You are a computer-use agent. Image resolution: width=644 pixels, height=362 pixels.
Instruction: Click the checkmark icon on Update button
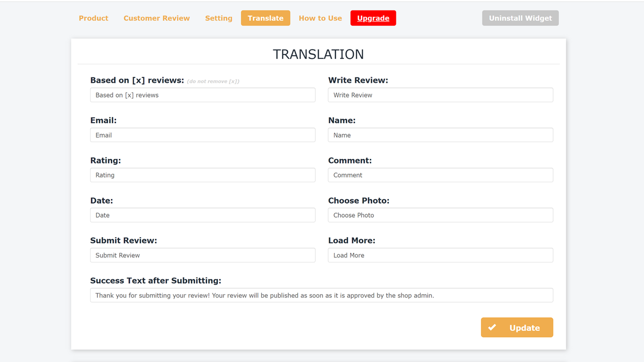click(492, 327)
